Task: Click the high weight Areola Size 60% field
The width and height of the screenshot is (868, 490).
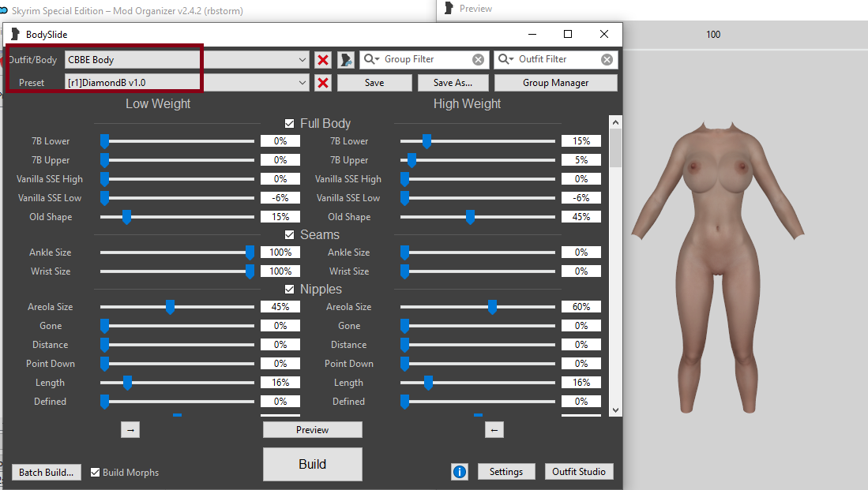Action: [581, 306]
